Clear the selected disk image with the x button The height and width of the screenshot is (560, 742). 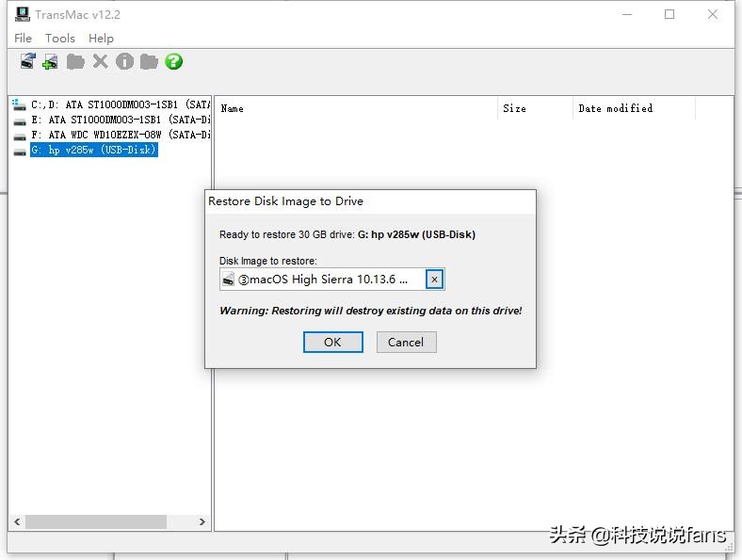(x=434, y=279)
